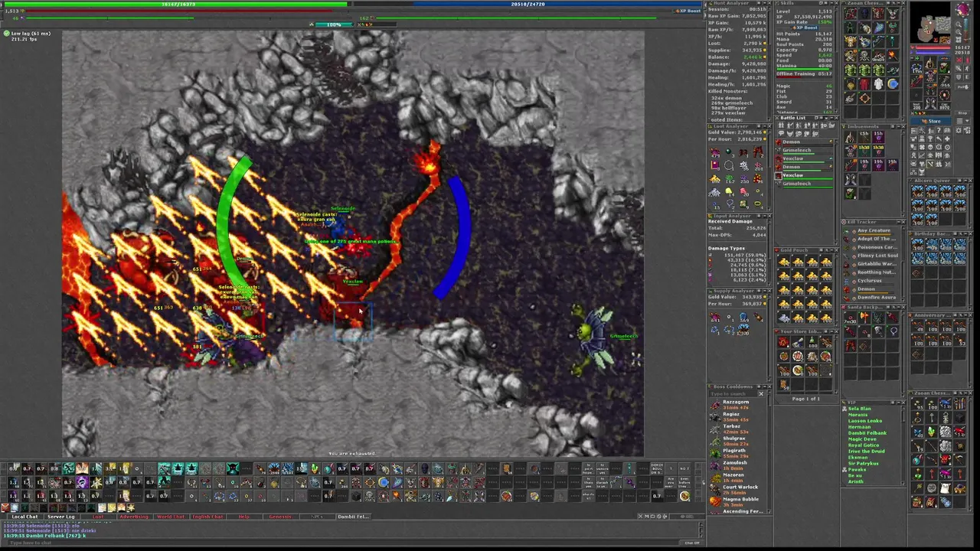980x551 pixels.
Task: Open options with the gear icon
Action: click(x=959, y=130)
